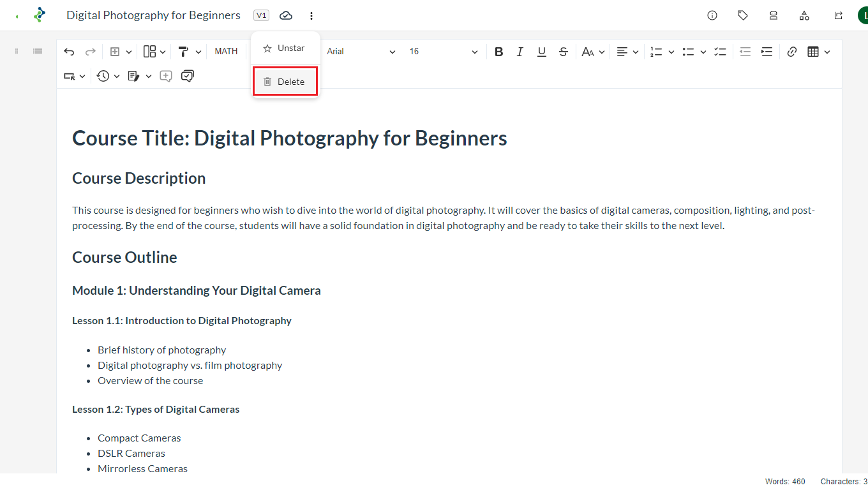The width and height of the screenshot is (868, 490).
Task: Click the V1 version badge
Action: tap(261, 15)
